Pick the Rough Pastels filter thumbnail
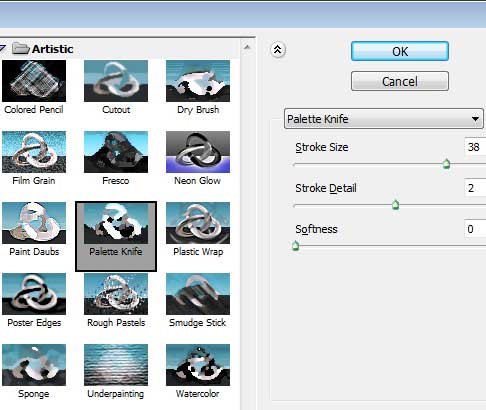This screenshot has height=410, width=486. 116,294
